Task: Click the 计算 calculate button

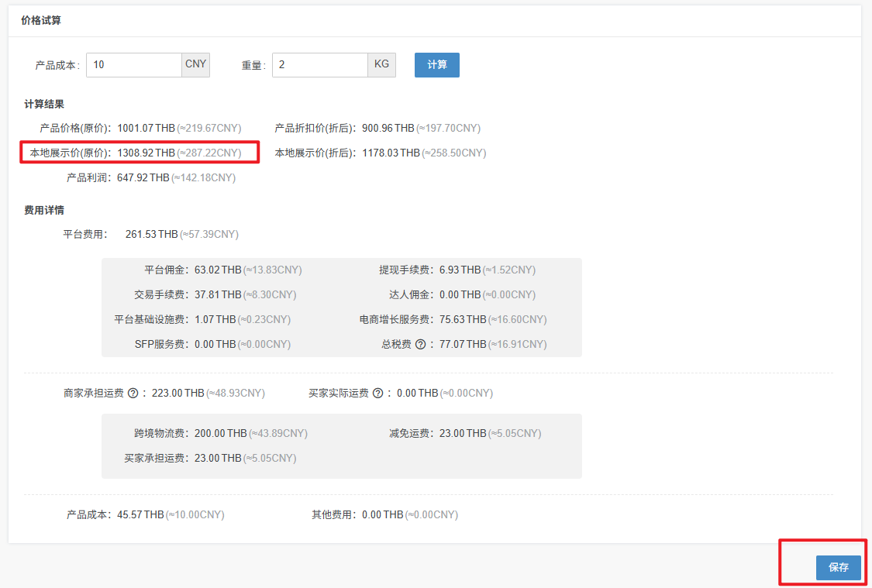Action: pyautogui.click(x=436, y=65)
